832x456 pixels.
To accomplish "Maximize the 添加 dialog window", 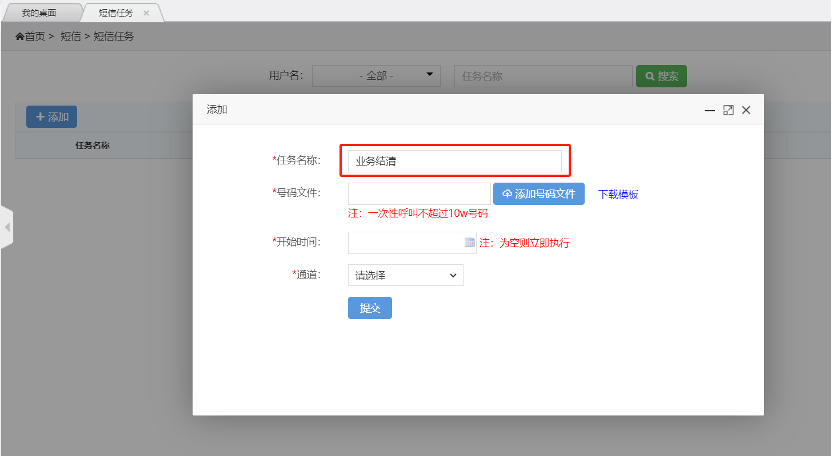I will tap(728, 110).
